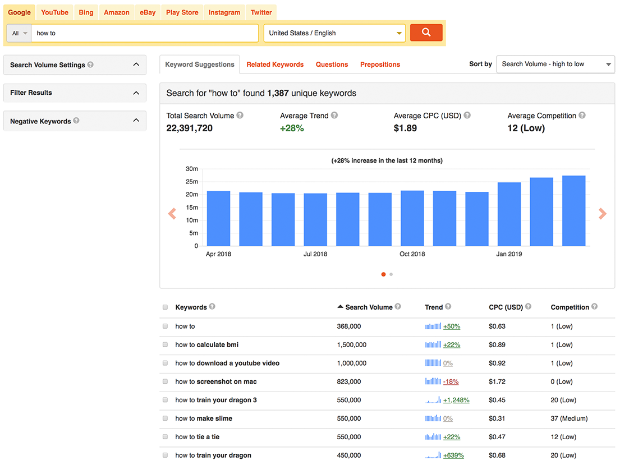Check the box for 'how to screenshot on mac'
This screenshot has height=465, width=620.
click(x=165, y=381)
